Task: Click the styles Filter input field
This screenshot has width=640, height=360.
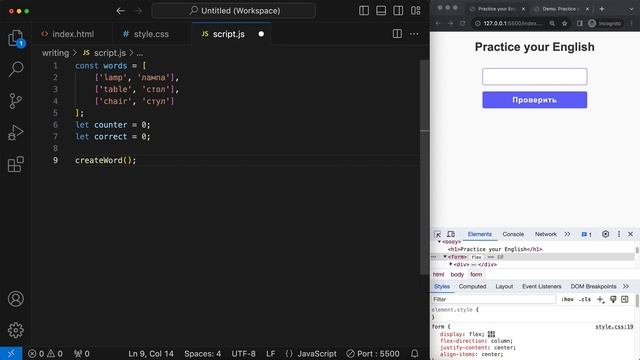Action: (494, 299)
